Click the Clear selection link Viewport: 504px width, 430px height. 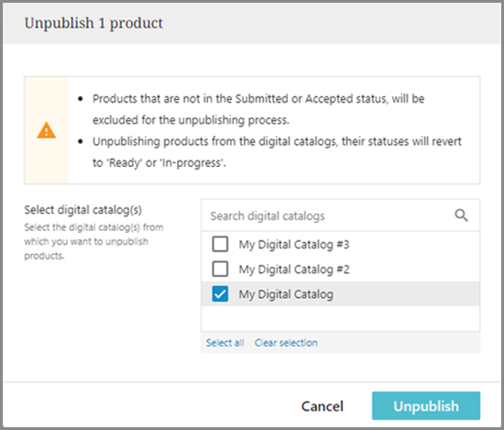click(286, 343)
